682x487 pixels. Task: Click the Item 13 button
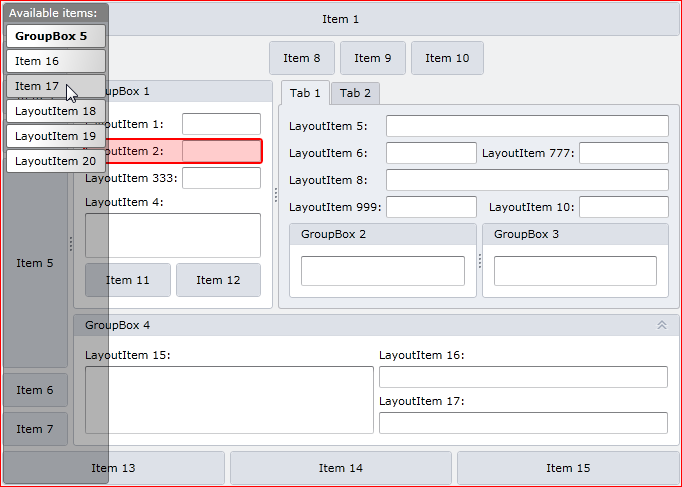pyautogui.click(x=114, y=468)
